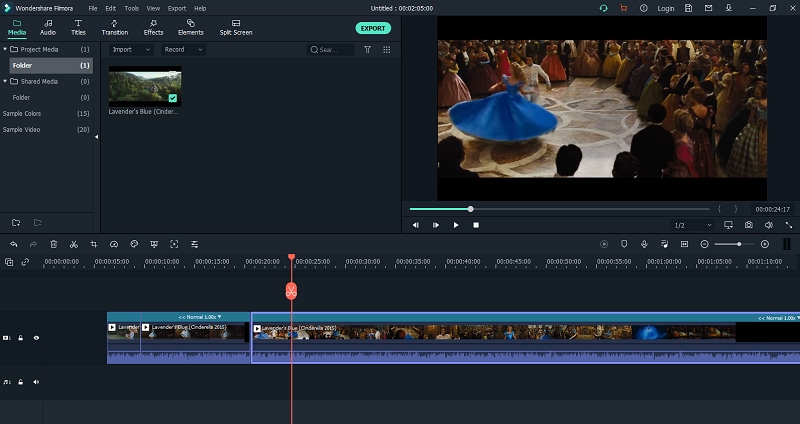Undo the last timeline edit
Viewport: 800px width, 424px height.
click(x=14, y=244)
